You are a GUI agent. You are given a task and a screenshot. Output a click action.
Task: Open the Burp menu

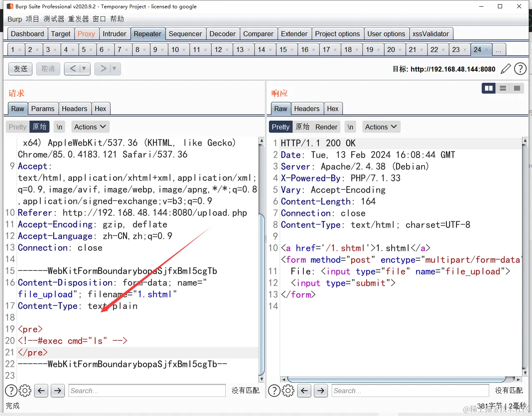pyautogui.click(x=15, y=19)
